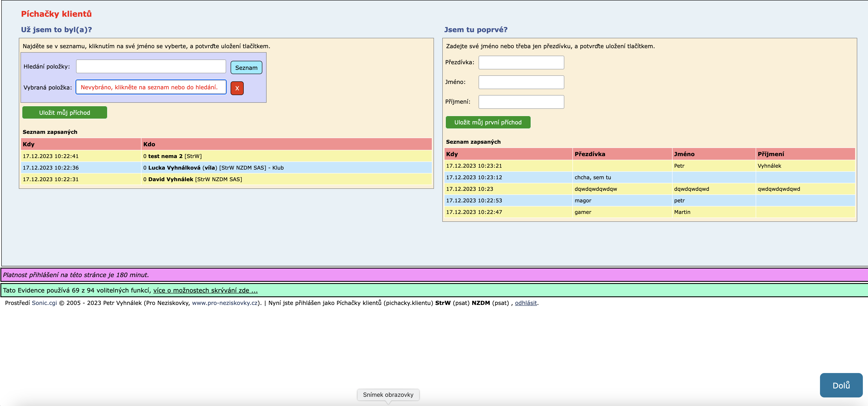868x406 pixels.
Task: Click the gamer Martin table row
Action: 583,212
